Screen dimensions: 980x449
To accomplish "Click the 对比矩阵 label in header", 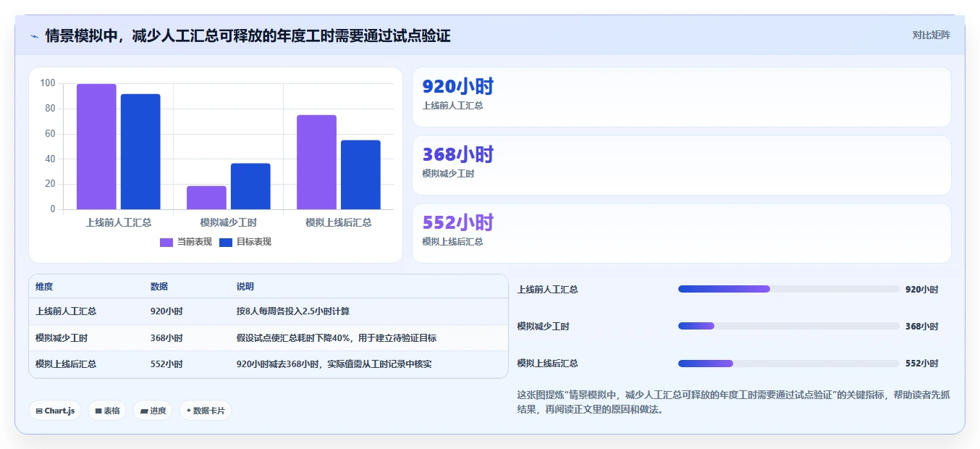I will point(931,35).
